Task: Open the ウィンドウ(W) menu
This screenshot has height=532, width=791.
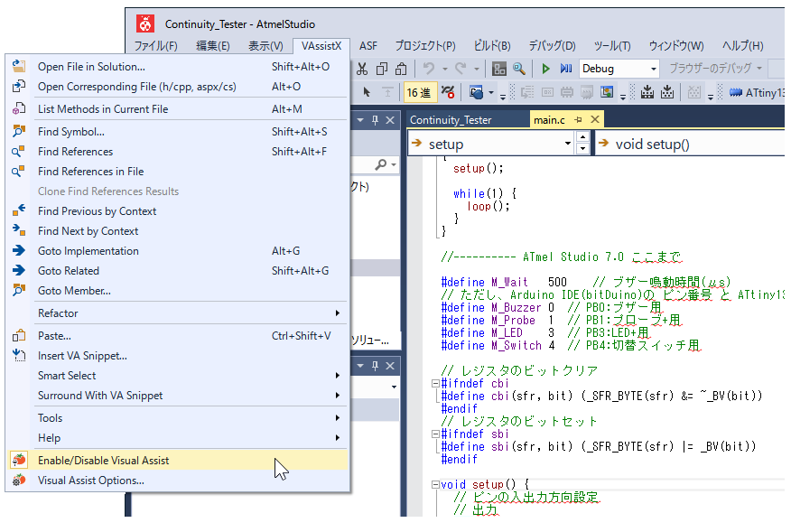Action: click(x=676, y=46)
